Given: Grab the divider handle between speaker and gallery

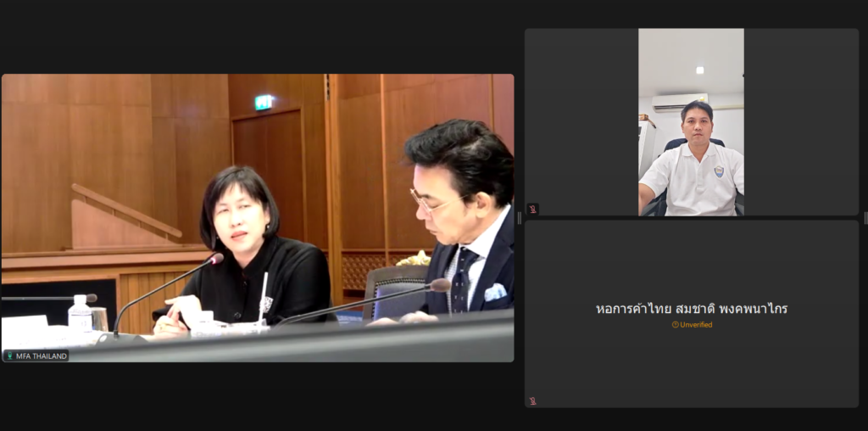Looking at the screenshot, I should [x=519, y=218].
